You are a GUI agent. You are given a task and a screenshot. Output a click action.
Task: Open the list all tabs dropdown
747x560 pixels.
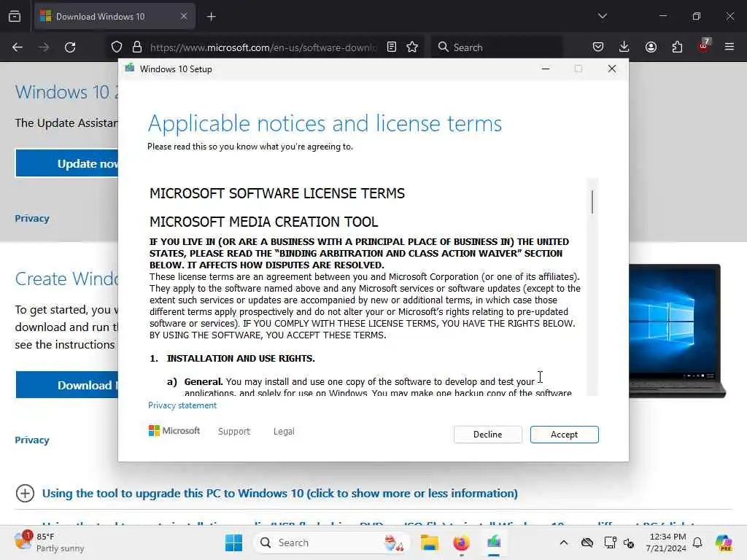[603, 16]
